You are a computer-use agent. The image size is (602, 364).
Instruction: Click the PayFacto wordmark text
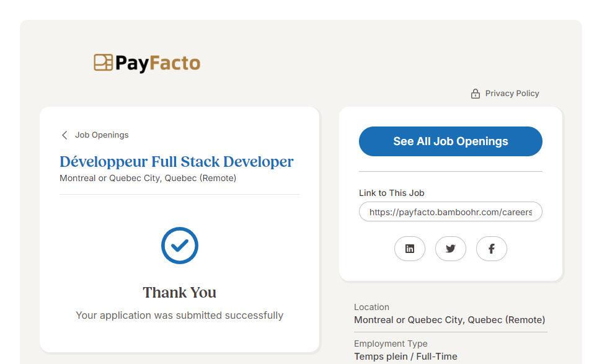[157, 63]
